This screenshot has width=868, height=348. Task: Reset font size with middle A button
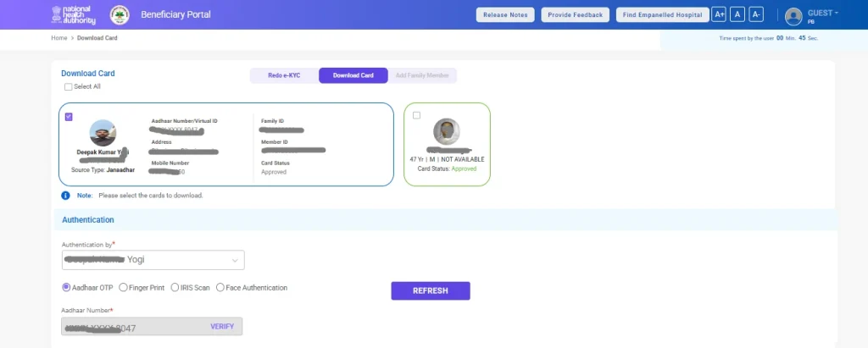click(x=737, y=15)
